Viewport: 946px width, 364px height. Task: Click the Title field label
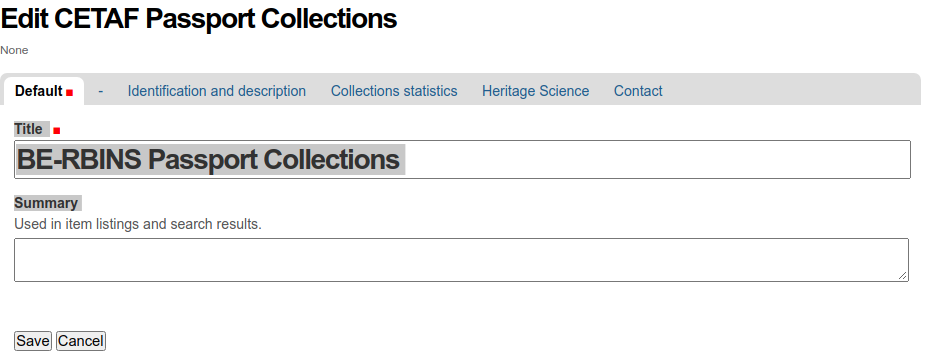point(28,129)
